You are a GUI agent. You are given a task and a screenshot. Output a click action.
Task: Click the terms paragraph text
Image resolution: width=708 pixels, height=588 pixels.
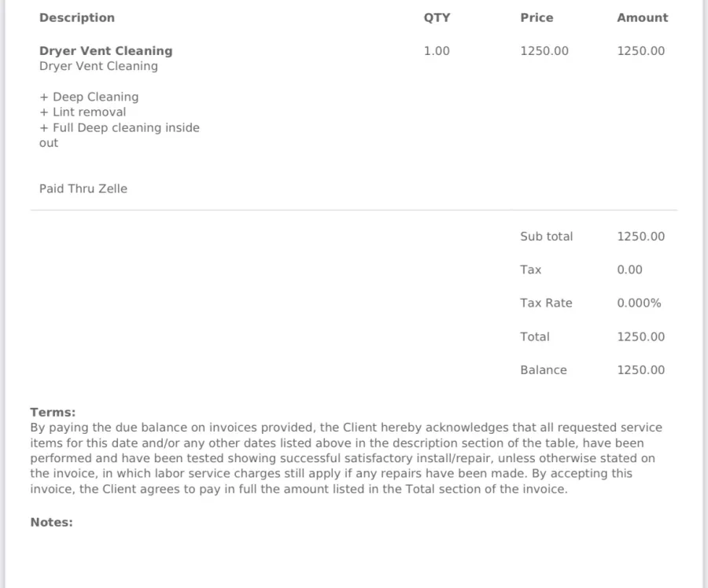click(346, 458)
